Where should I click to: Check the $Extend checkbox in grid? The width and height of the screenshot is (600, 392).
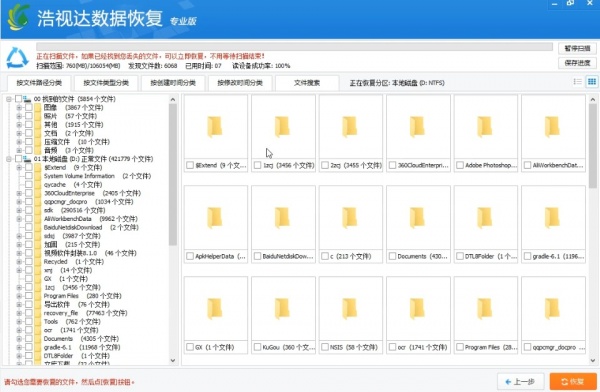tap(189, 165)
